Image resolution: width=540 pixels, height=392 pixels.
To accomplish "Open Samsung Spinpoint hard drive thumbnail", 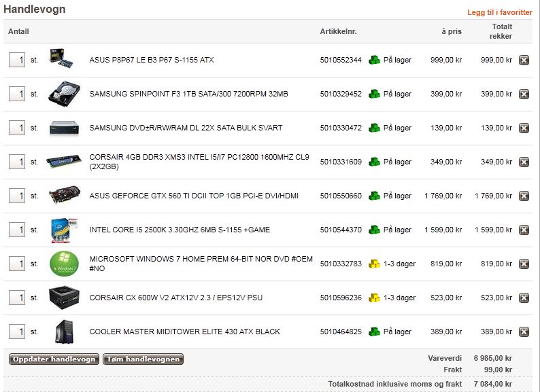I will [64, 94].
